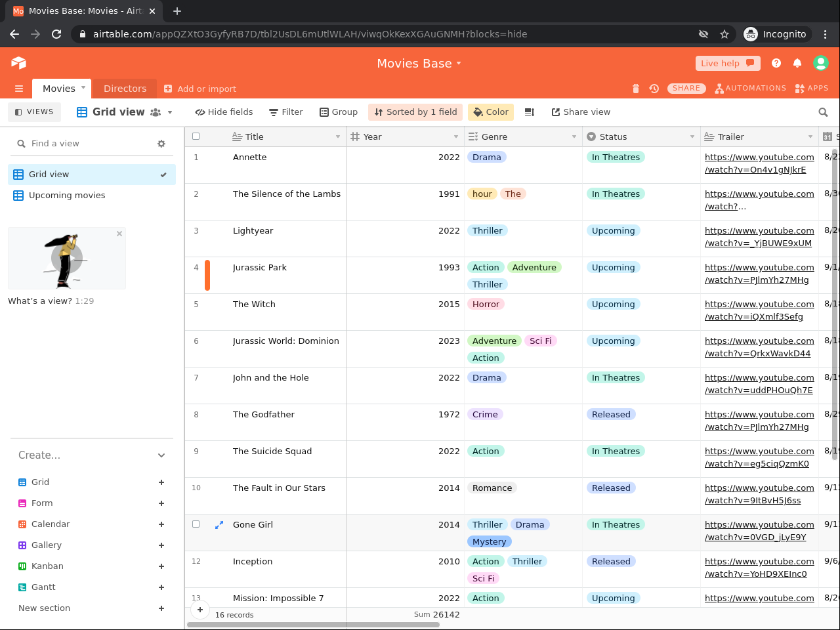Add a new Gallery view with plus
840x630 pixels.
click(161, 545)
